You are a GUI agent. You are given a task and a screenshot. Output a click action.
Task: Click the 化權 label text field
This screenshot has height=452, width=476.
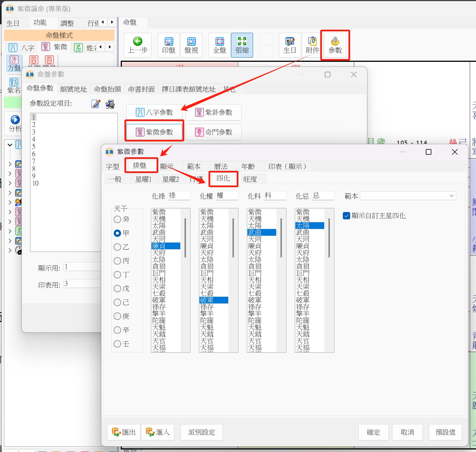pyautogui.click(x=227, y=196)
